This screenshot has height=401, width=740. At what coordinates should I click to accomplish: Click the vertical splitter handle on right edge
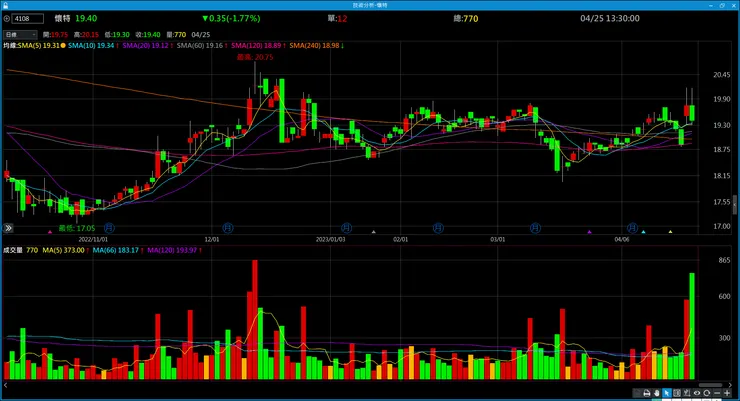735,205
